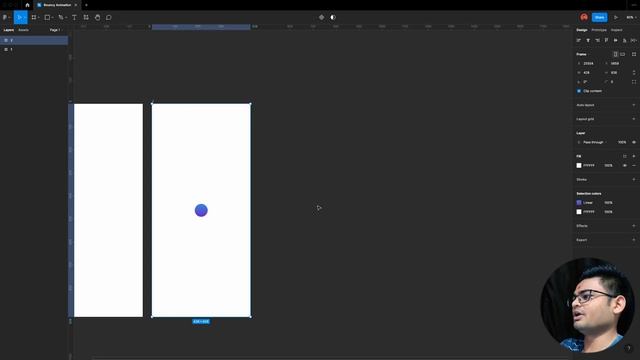Add a new fill
The height and width of the screenshot is (360, 640).
(634, 156)
